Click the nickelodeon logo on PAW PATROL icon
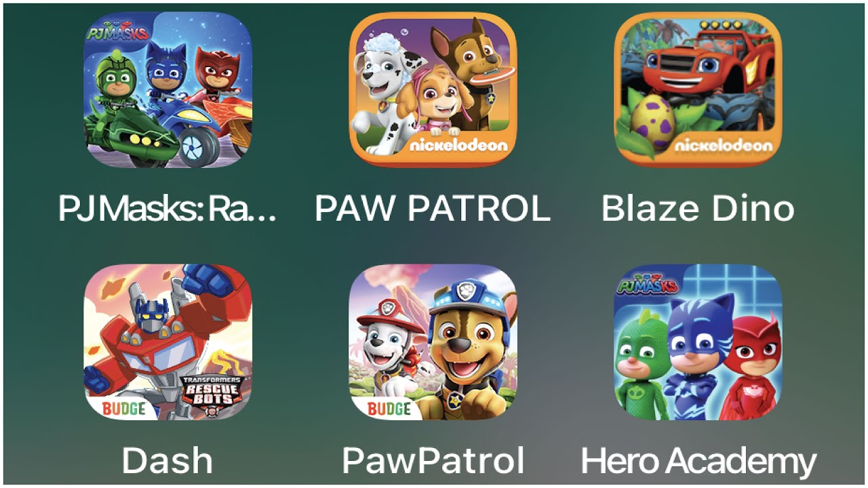The height and width of the screenshot is (488, 868). (458, 145)
